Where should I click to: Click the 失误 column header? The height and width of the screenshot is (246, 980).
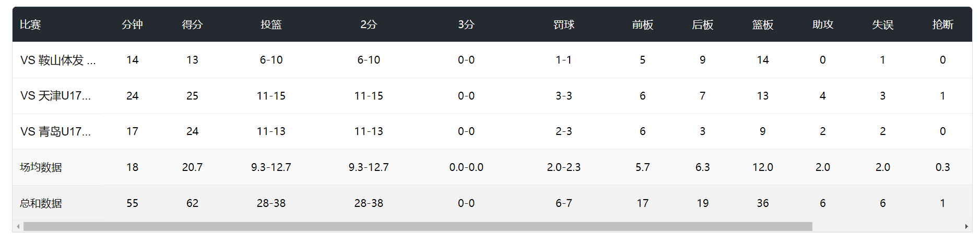pyautogui.click(x=883, y=24)
